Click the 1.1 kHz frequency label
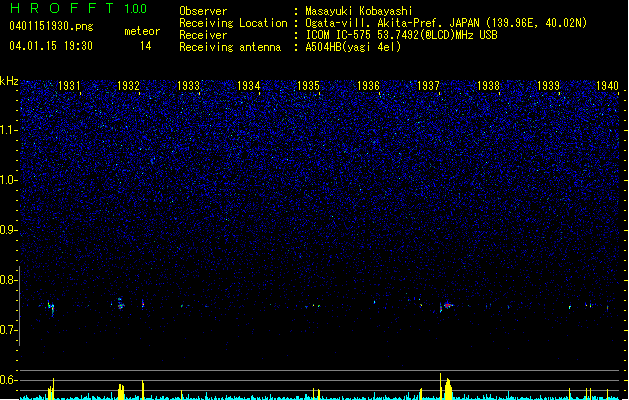The width and height of the screenshot is (629, 400). pos(8,130)
